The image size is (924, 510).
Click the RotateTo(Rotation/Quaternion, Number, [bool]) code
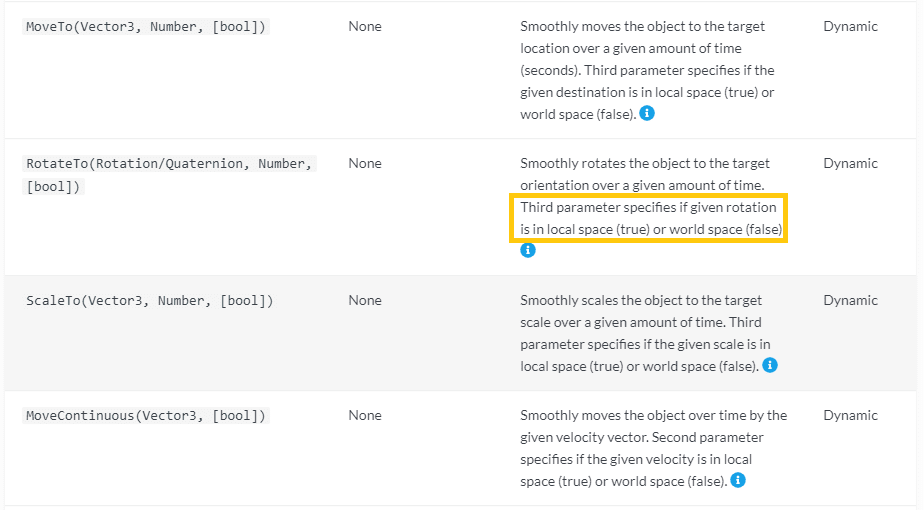click(x=169, y=175)
